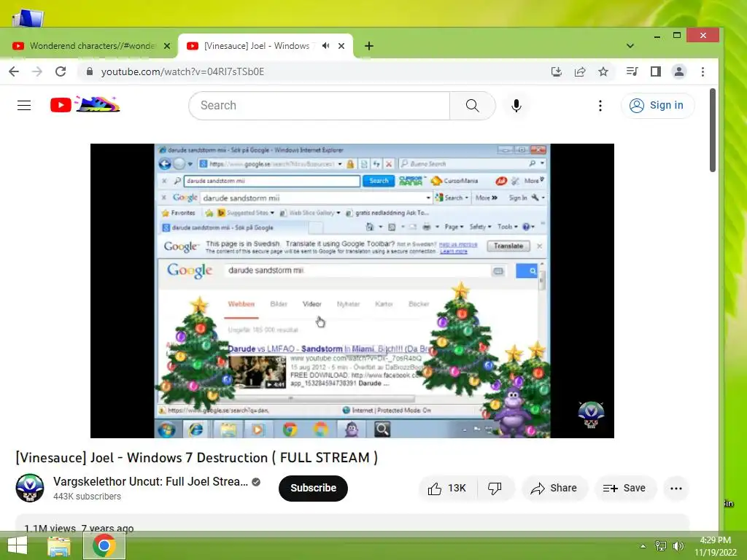Screen dimensions: 747x560
Task: Open the network tray icon
Action: point(661,546)
